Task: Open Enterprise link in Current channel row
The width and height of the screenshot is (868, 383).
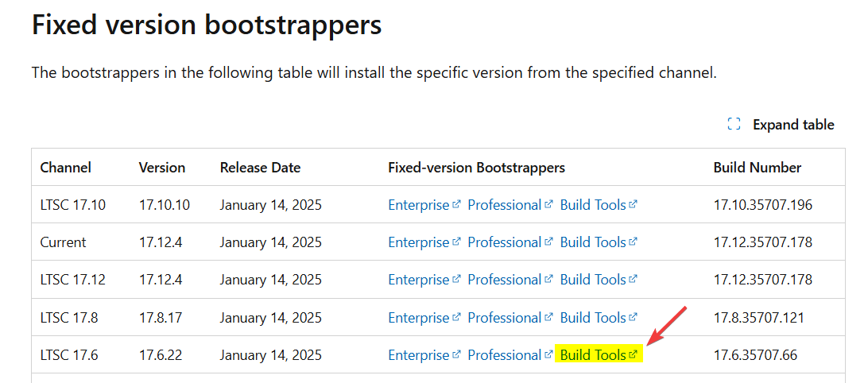Action: 418,242
